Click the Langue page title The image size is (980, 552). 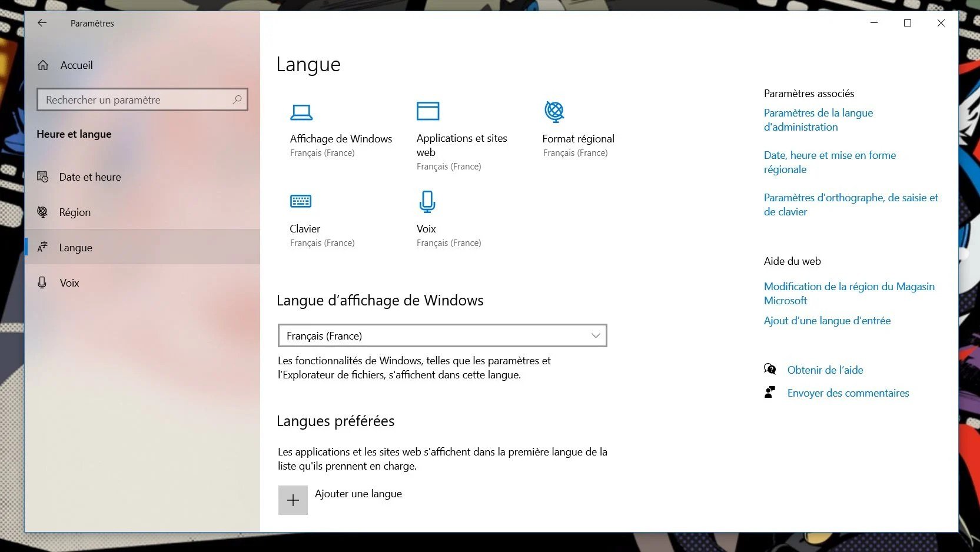(308, 65)
